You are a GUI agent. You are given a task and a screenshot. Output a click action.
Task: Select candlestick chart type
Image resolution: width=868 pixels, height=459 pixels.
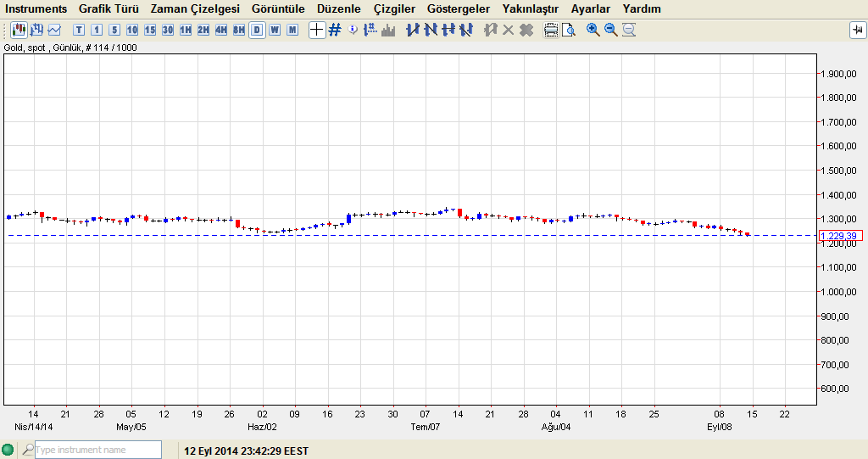(x=19, y=30)
